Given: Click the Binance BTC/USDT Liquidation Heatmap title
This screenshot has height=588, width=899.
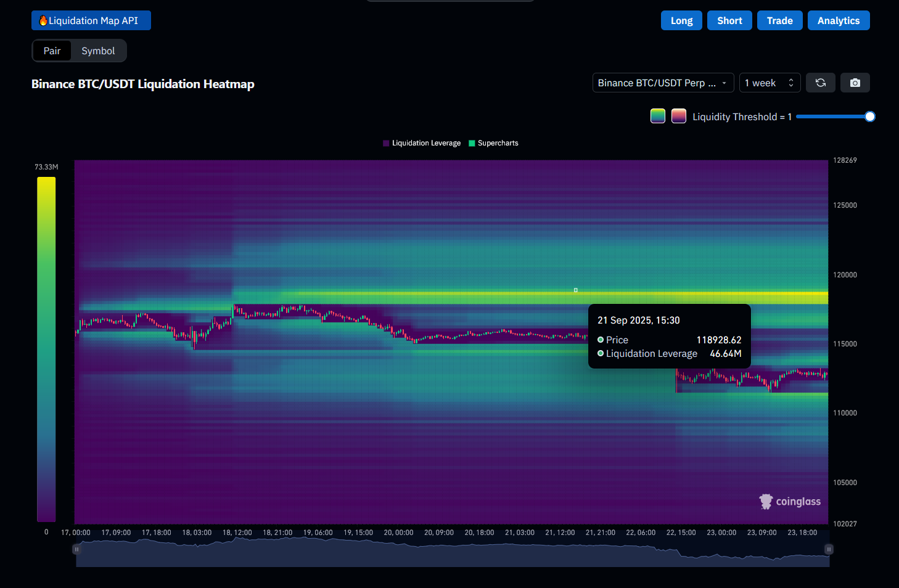Looking at the screenshot, I should [x=143, y=84].
